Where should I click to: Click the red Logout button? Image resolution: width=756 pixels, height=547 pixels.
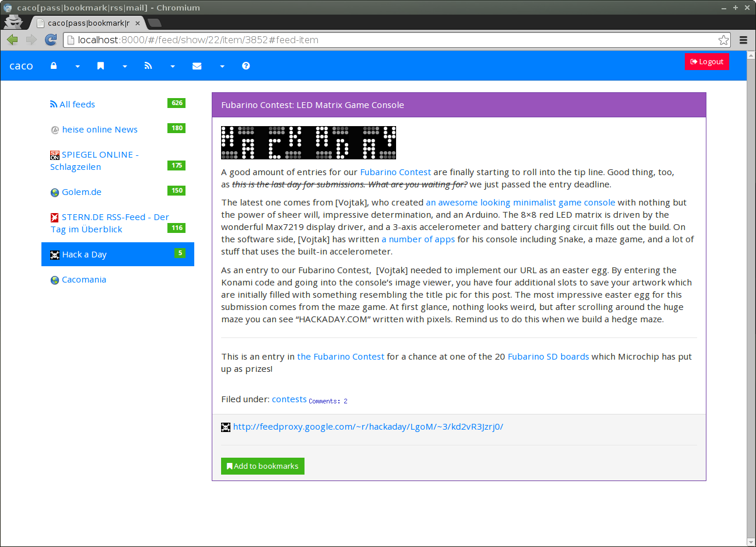(706, 61)
